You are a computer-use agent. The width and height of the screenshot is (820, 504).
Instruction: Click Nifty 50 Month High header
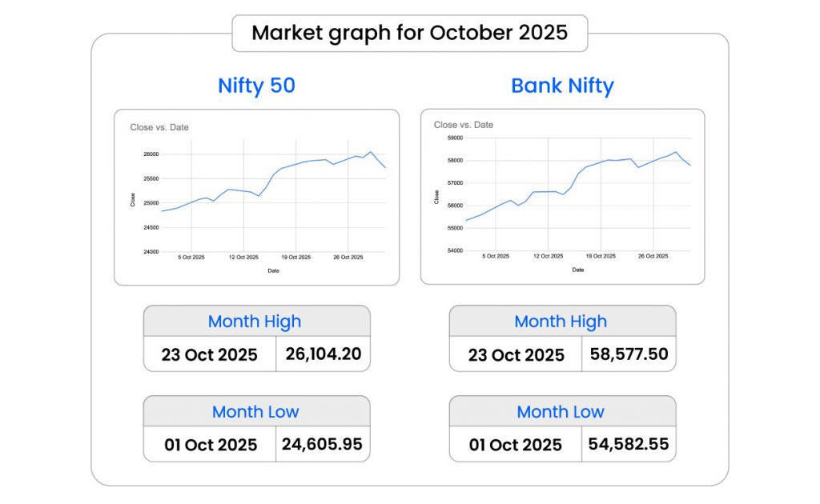255,322
